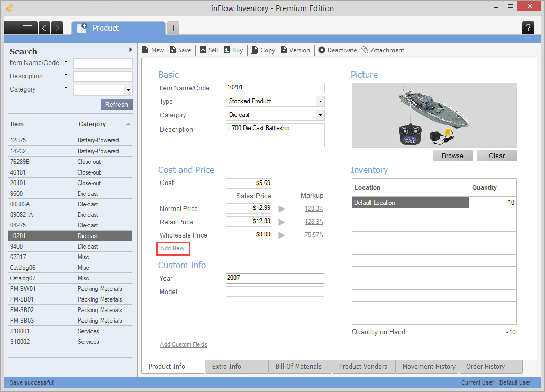Open the main hamburger menu
The image size is (545, 392).
point(21,28)
